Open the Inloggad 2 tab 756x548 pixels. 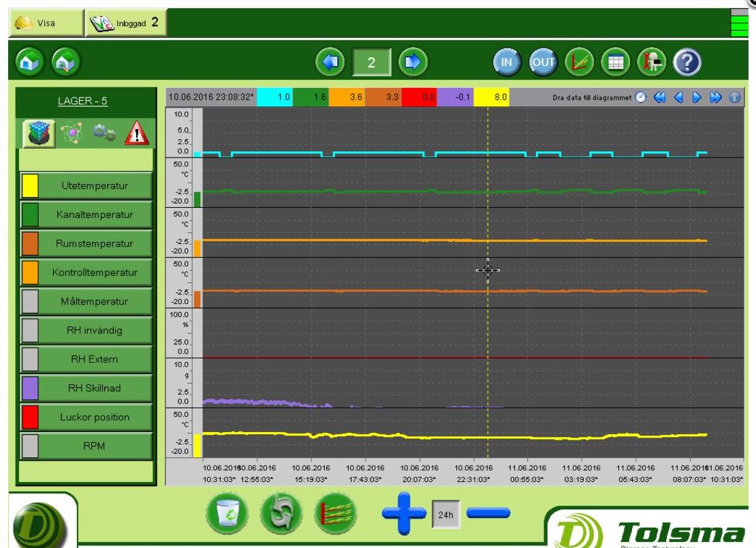point(126,22)
